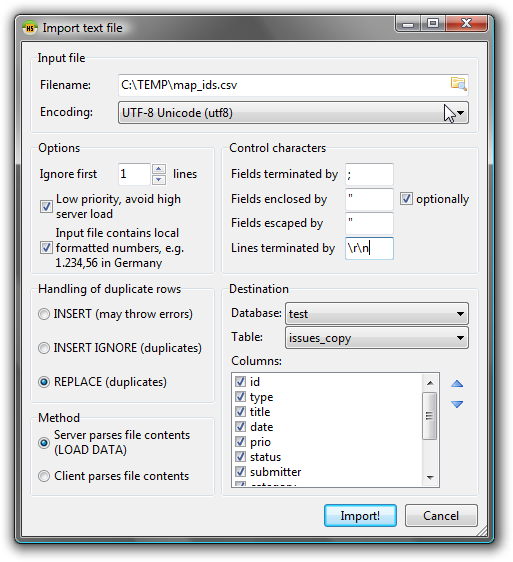This screenshot has height=562, width=513.
Task: Open the file browser folder icon
Action: 458,84
